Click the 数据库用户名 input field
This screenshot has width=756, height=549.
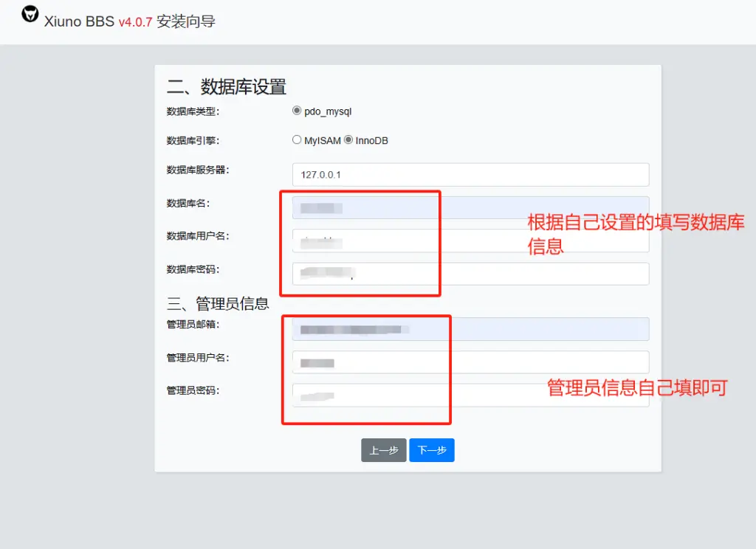tap(470, 241)
